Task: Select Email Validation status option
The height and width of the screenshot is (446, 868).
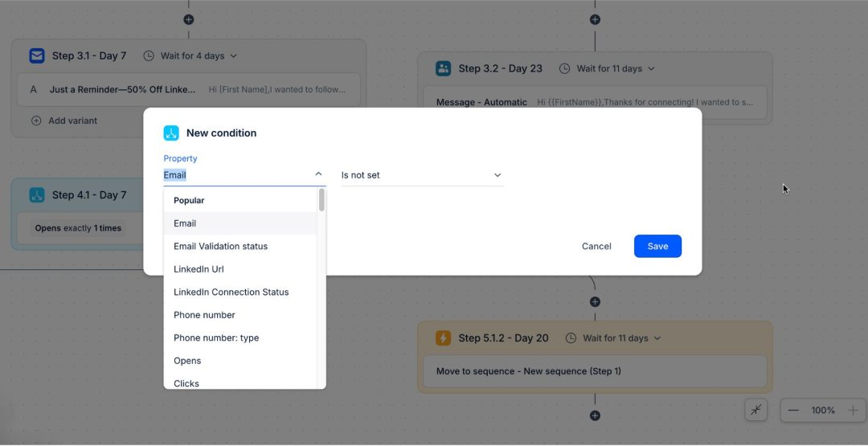Action: click(240, 246)
